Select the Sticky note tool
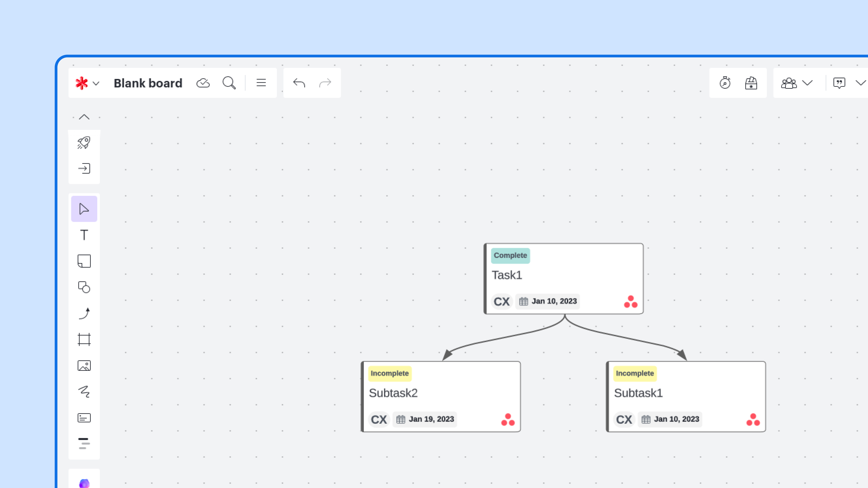Screen dimensions: 868x488 [84, 261]
